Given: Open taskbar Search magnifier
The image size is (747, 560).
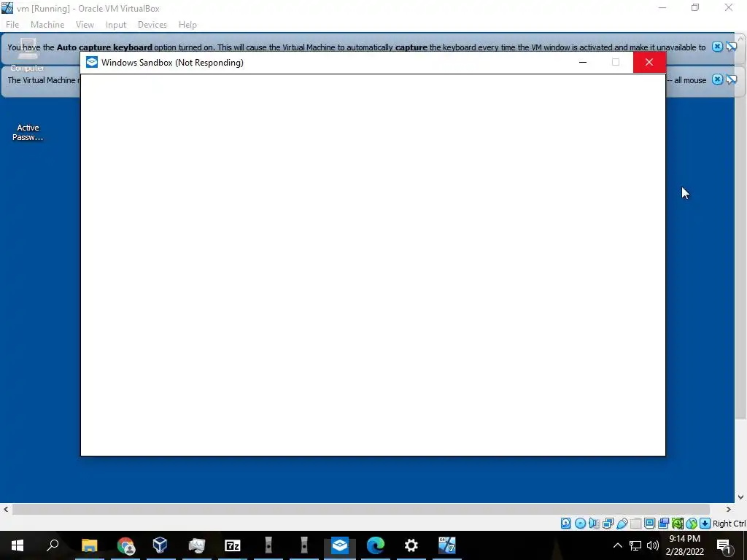Looking at the screenshot, I should [53, 545].
